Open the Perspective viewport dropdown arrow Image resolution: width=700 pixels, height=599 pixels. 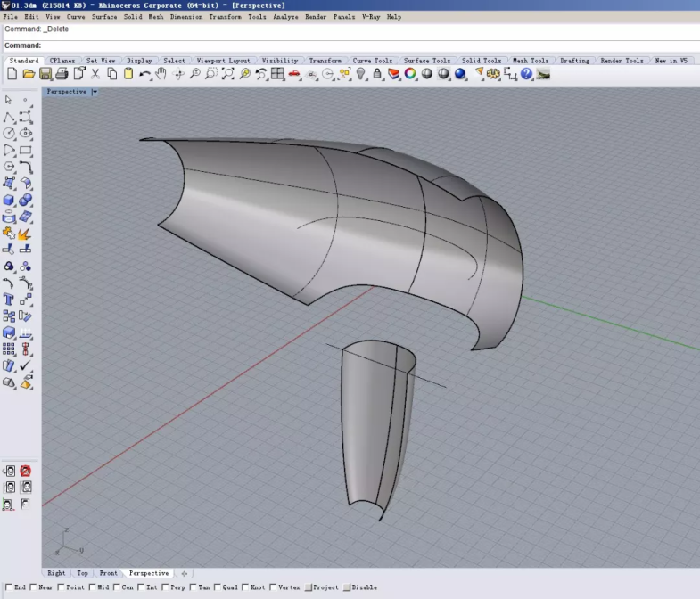(x=95, y=92)
